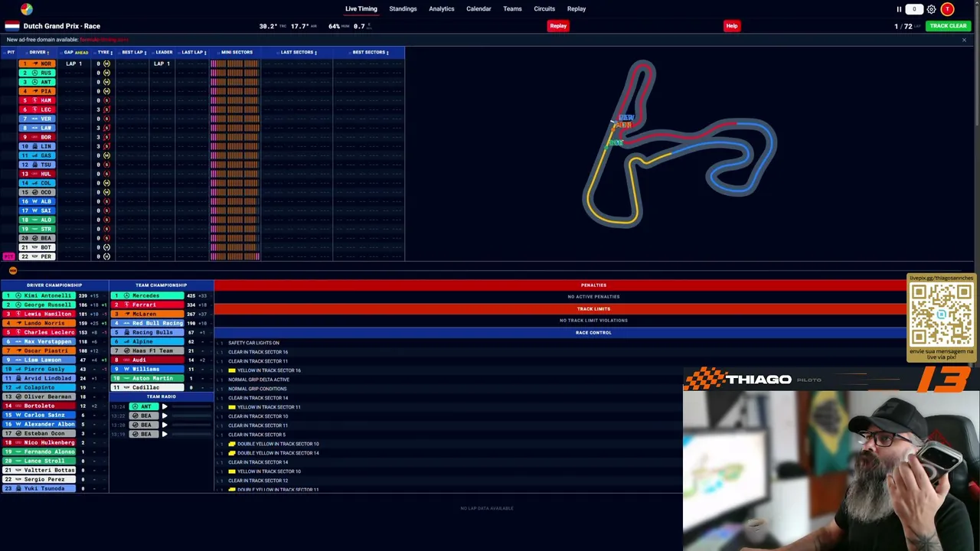Seek within the 13:19 BEA radio progress bar
This screenshot has width=980, height=551.
pos(191,434)
